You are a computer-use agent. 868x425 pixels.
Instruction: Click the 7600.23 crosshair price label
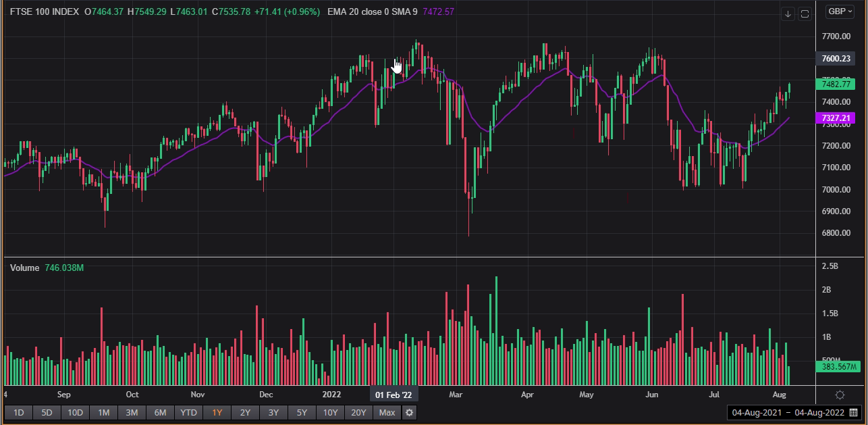point(836,59)
